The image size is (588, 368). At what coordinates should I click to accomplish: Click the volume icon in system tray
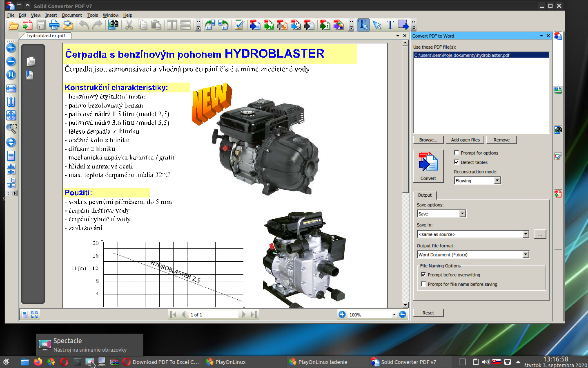pos(486,362)
